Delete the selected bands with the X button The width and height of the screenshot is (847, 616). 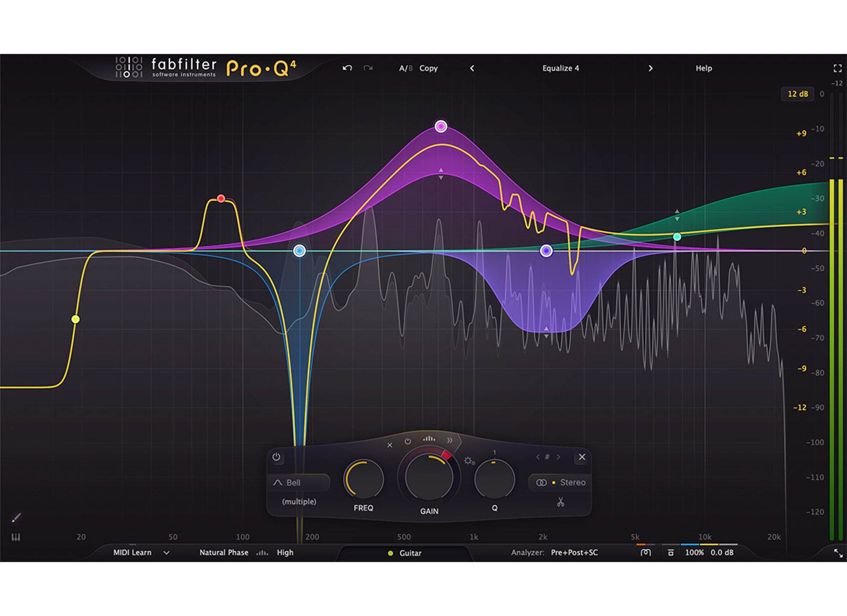582,457
